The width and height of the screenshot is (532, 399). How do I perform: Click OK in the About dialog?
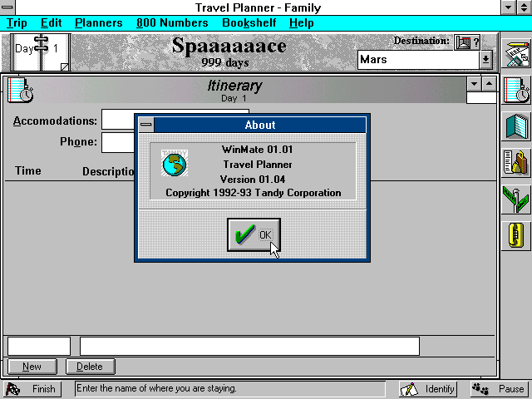pos(254,234)
